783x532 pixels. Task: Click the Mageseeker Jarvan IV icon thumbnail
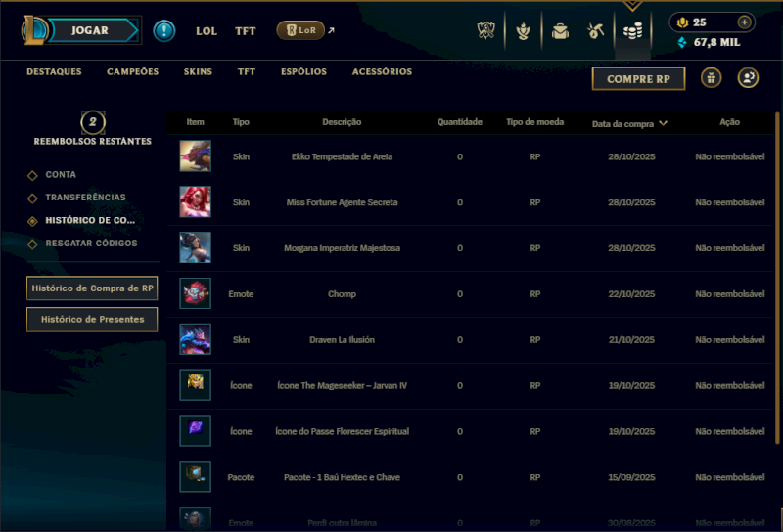click(x=195, y=384)
